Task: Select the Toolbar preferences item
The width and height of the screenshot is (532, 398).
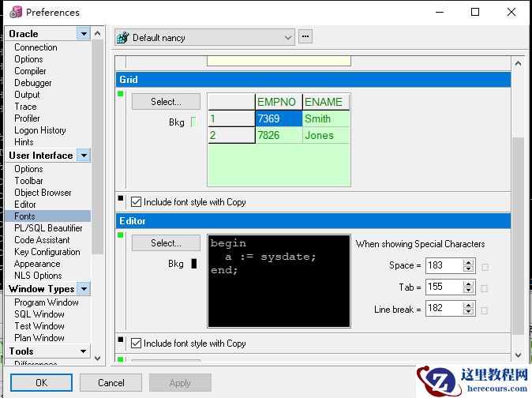Action: 28,181
